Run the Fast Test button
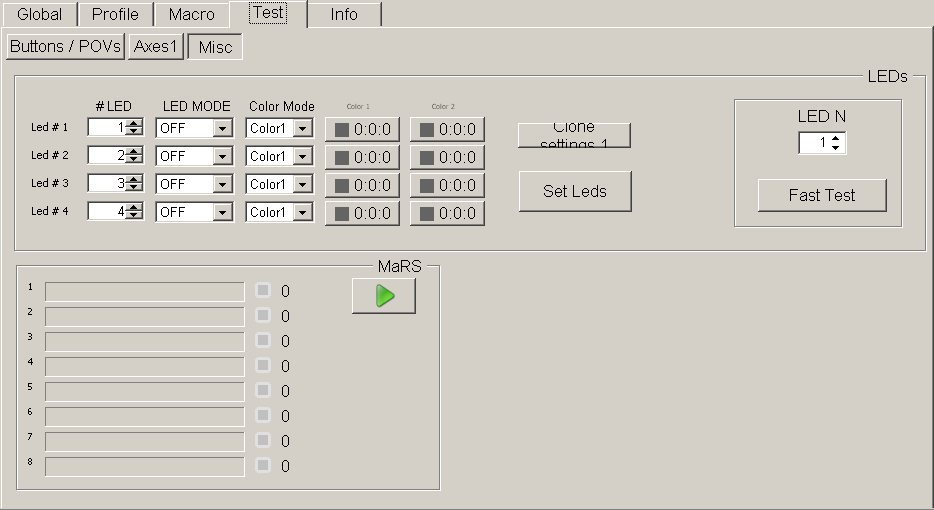This screenshot has height=510, width=934. (x=821, y=195)
